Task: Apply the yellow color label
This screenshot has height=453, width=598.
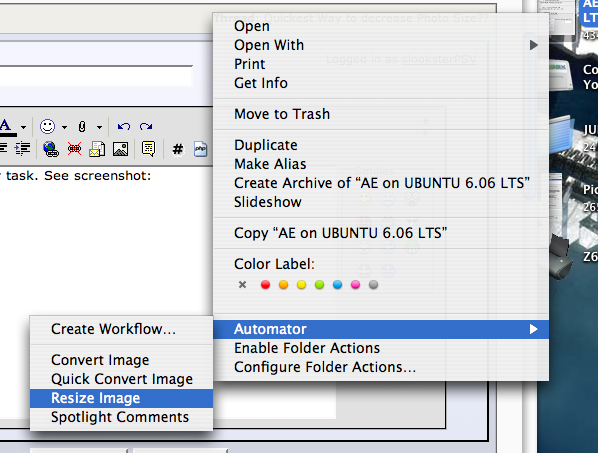Action: tap(301, 284)
